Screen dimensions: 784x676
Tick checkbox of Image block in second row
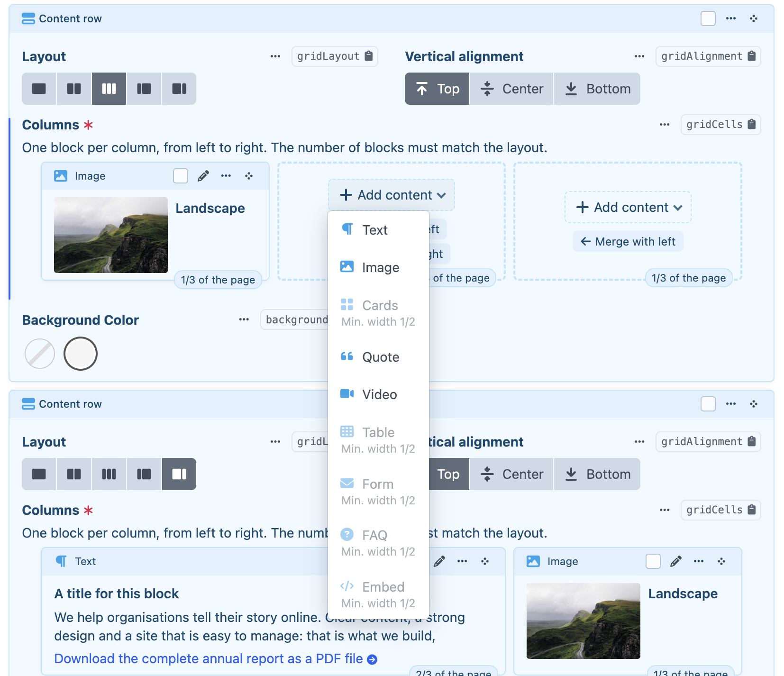click(653, 561)
